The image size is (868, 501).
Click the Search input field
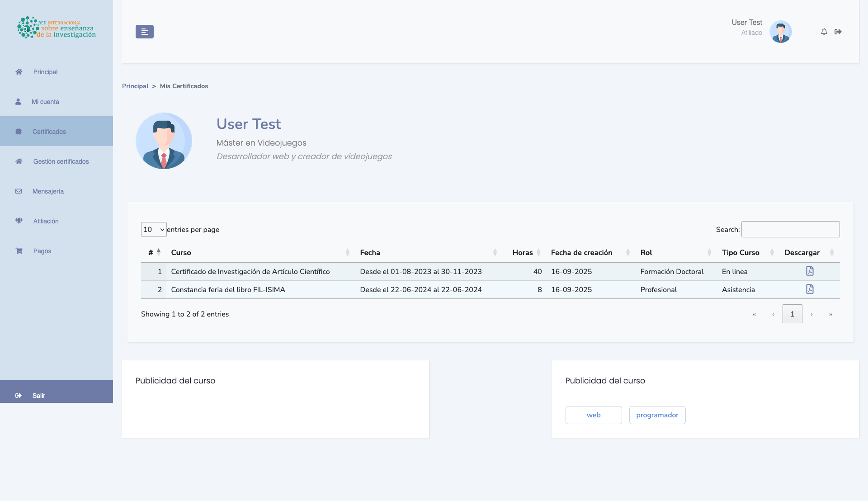pyautogui.click(x=790, y=229)
